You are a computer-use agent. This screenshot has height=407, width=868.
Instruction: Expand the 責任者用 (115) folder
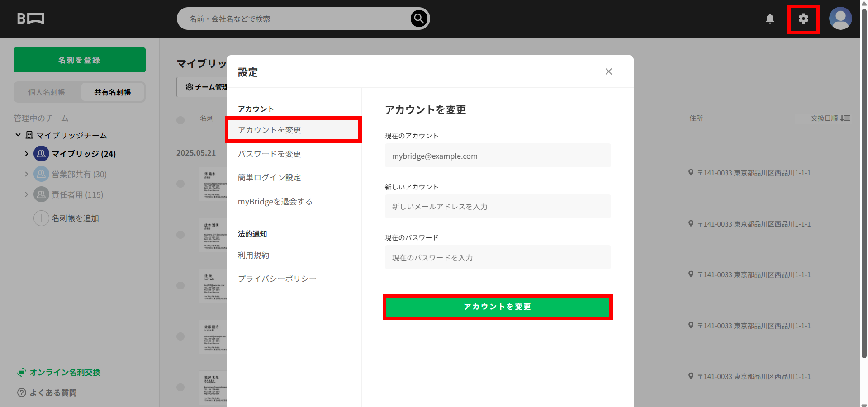click(26, 194)
